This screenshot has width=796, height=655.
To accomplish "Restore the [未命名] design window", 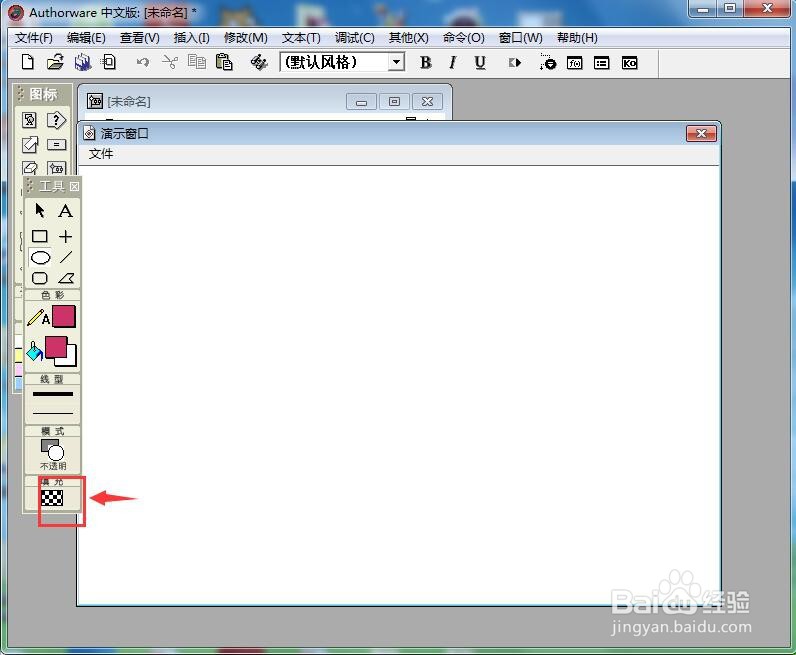I will pos(394,102).
